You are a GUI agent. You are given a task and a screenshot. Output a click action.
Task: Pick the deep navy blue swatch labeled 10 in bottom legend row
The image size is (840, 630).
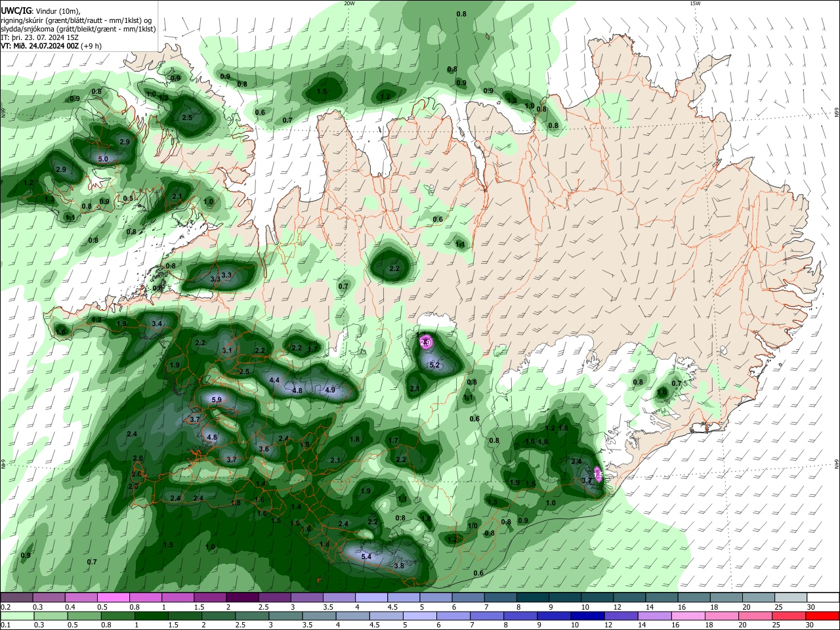point(587,616)
